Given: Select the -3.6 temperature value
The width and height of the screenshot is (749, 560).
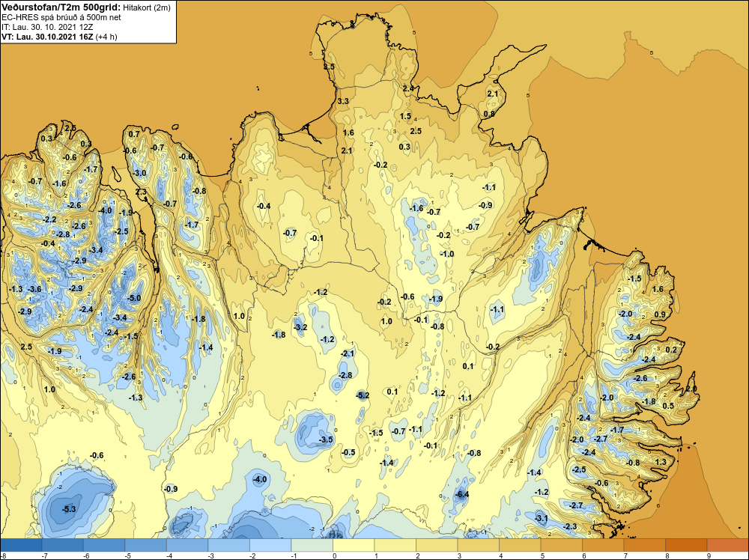Looking at the screenshot, I should [35, 289].
